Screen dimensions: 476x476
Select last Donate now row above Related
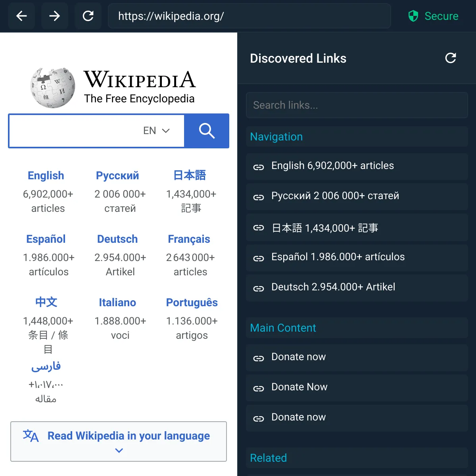tap(357, 418)
